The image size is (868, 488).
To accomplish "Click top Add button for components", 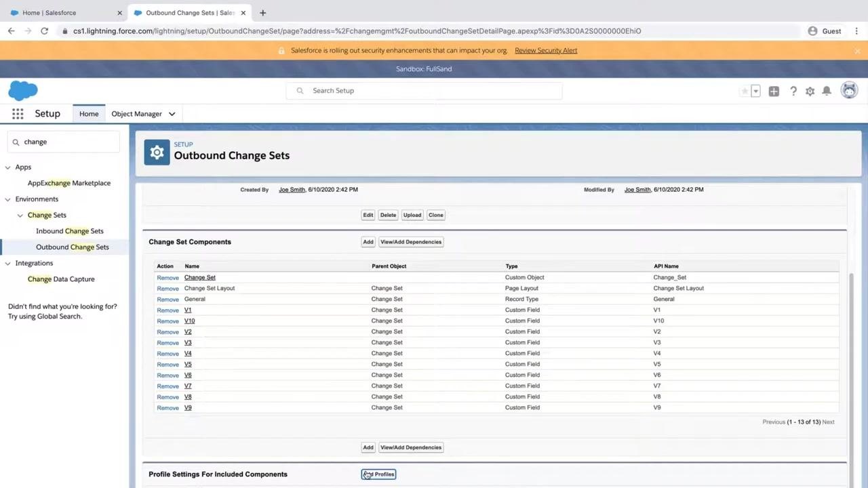I will tap(368, 242).
